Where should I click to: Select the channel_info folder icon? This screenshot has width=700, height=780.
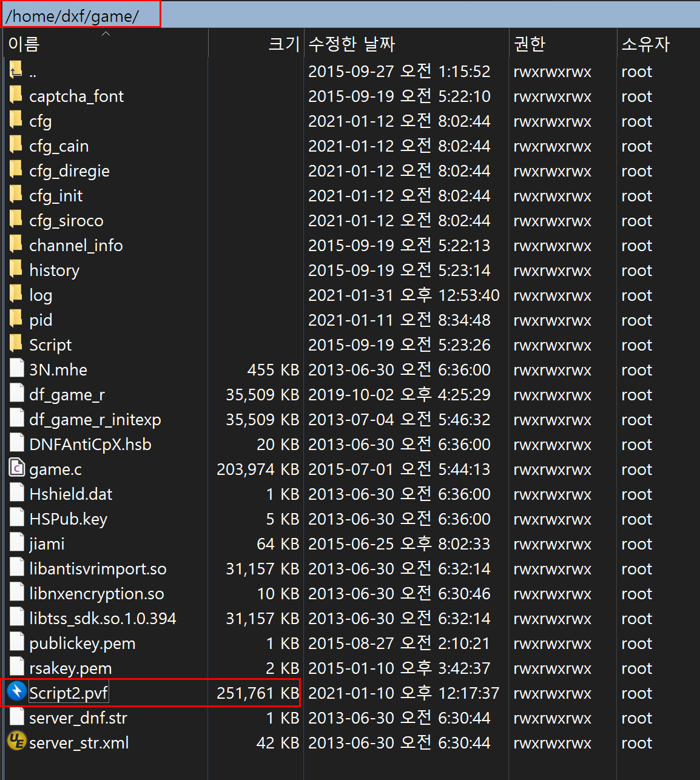[16, 245]
